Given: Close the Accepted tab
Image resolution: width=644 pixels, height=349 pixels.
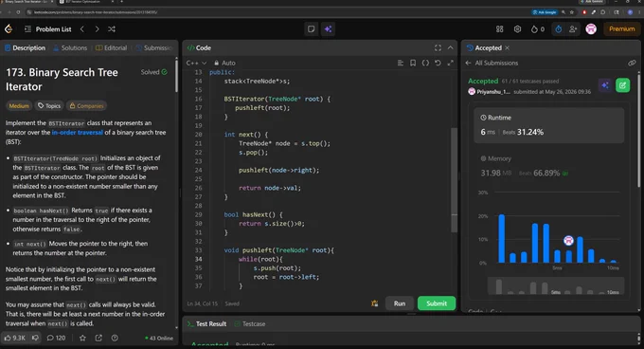Looking at the screenshot, I should (x=508, y=48).
